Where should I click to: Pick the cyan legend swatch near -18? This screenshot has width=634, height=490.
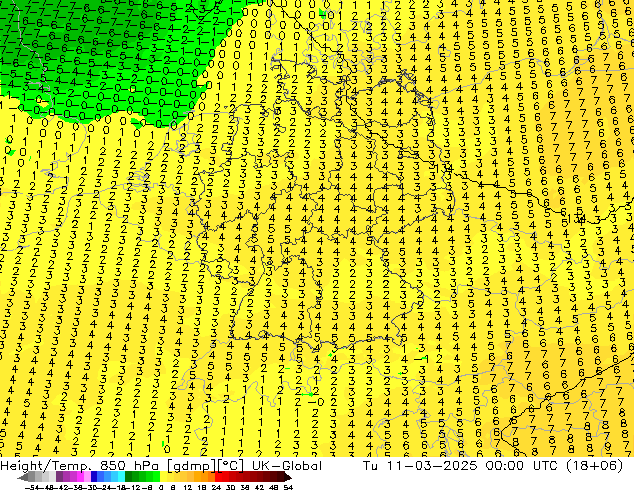point(122,477)
